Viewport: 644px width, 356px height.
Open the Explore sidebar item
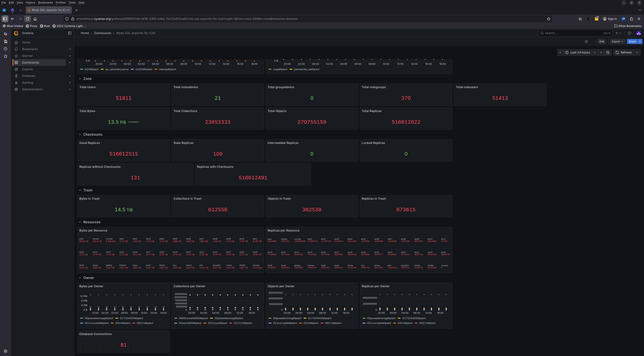point(27,69)
